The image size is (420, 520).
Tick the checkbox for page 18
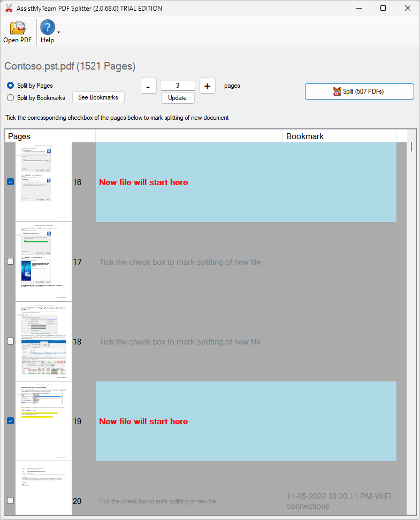(10, 341)
